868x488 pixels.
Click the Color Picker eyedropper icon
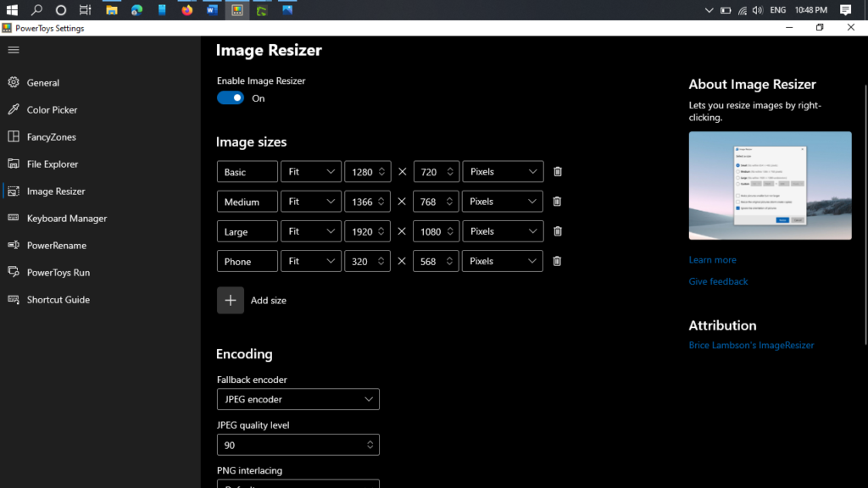(14, 109)
